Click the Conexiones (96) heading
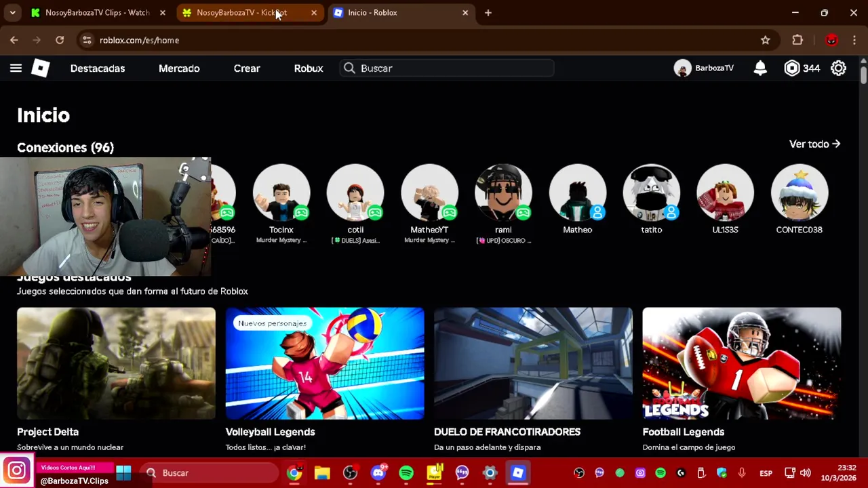Viewport: 868px width, 488px height. [x=65, y=147]
